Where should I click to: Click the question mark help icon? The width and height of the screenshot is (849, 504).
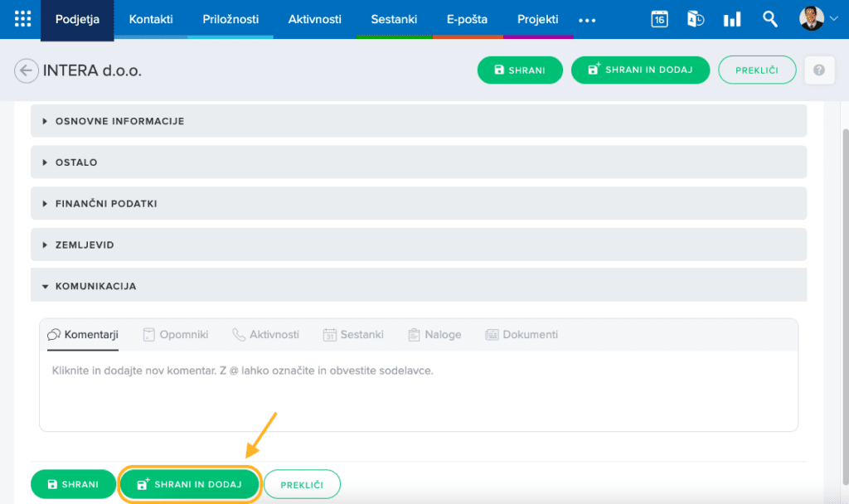click(x=818, y=70)
